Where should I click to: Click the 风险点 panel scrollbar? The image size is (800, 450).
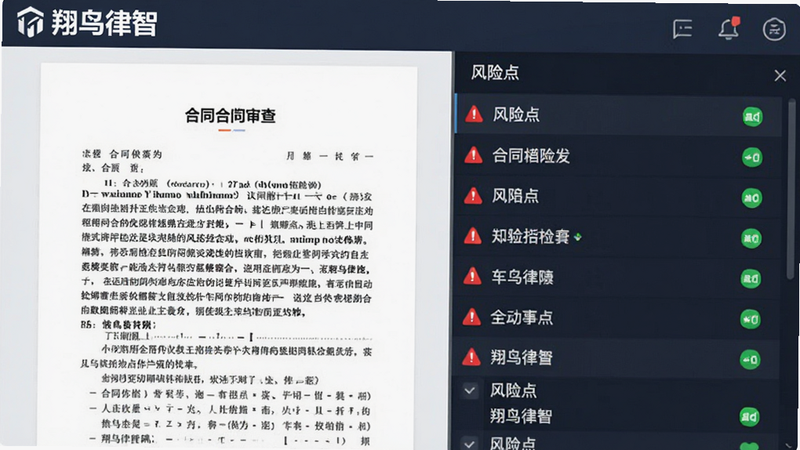point(791,189)
